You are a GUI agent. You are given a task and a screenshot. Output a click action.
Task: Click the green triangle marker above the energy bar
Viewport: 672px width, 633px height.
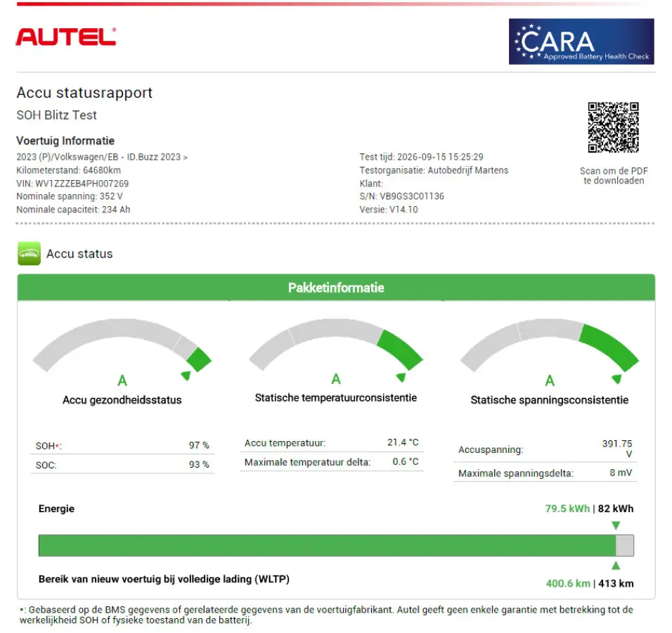(x=616, y=525)
